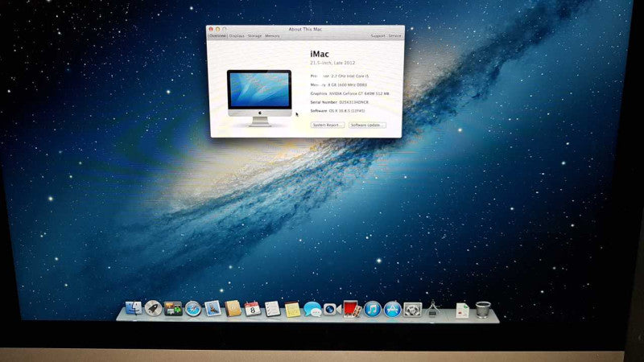
Task: Switch to the Memory tab
Action: point(272,36)
